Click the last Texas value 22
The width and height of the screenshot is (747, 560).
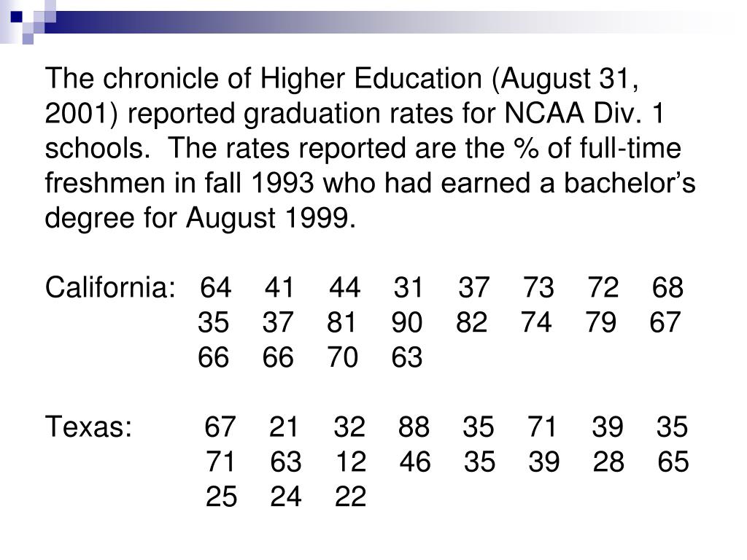coord(350,497)
